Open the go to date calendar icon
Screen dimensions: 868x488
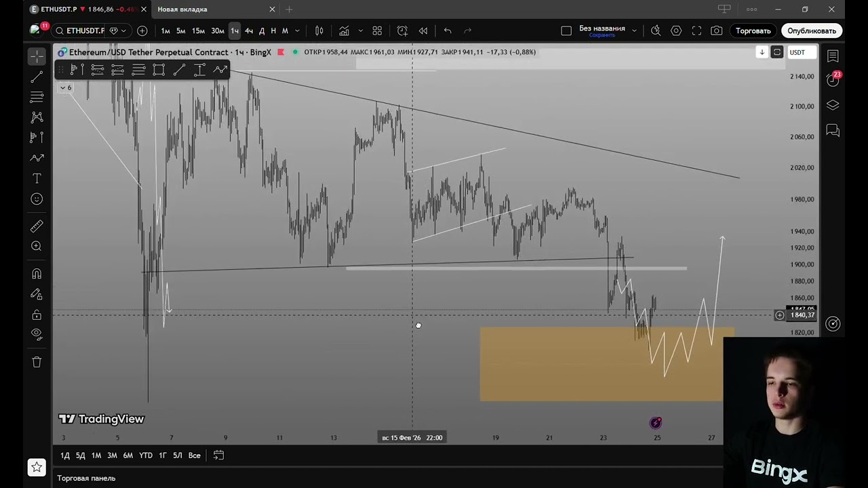pos(218,455)
